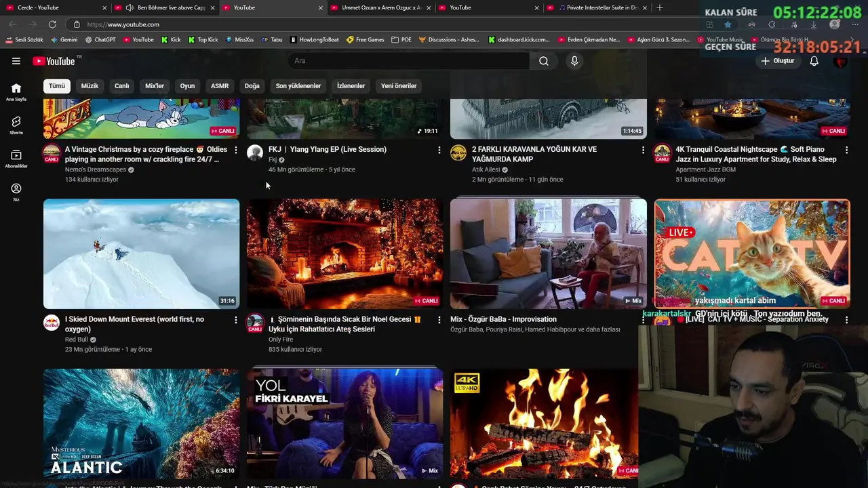Open options menu for I Skied Down Everest
Viewport: 868px width, 488px height.
[235, 320]
